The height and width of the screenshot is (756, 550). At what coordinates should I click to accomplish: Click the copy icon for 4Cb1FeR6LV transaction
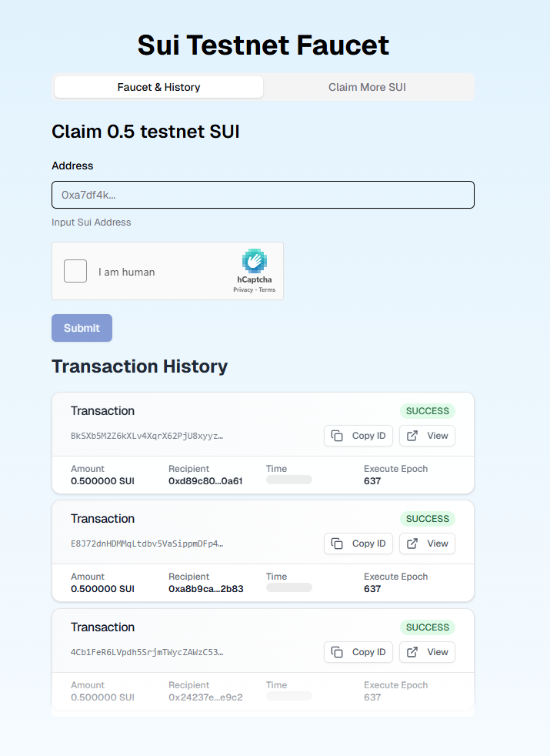(337, 652)
